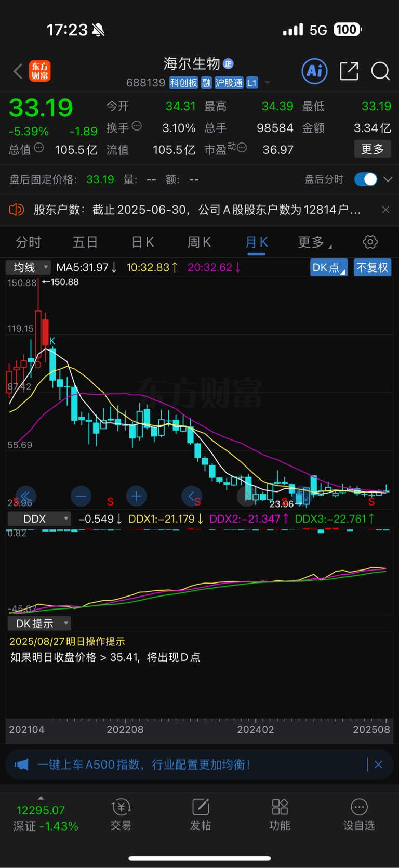Open the search magnifier icon
399x868 pixels.
tap(380, 71)
